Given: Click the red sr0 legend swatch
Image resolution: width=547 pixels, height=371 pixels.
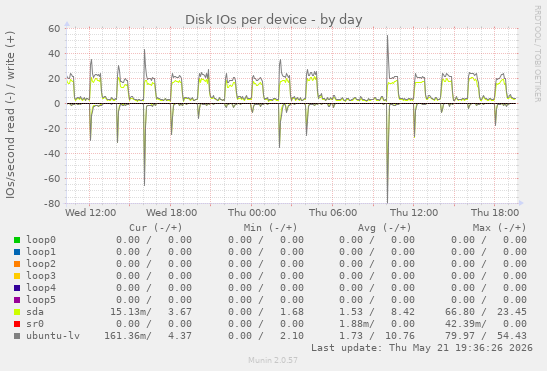Looking at the screenshot, I should tap(17, 324).
